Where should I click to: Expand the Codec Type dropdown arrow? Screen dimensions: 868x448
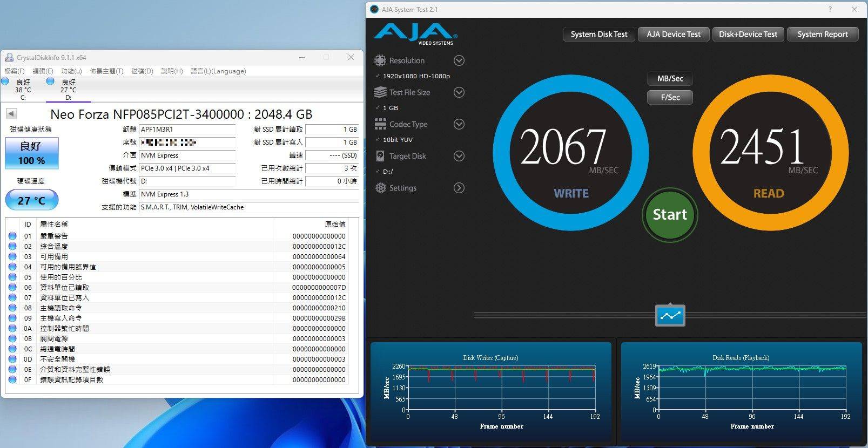click(x=459, y=124)
